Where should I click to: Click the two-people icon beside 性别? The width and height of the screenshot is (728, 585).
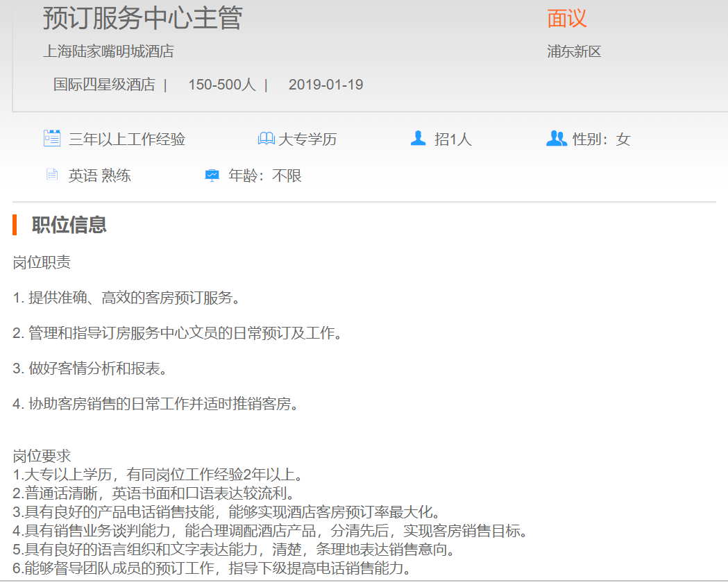point(556,138)
